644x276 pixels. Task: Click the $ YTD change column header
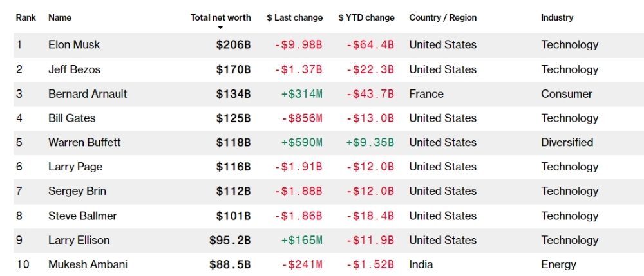click(366, 17)
